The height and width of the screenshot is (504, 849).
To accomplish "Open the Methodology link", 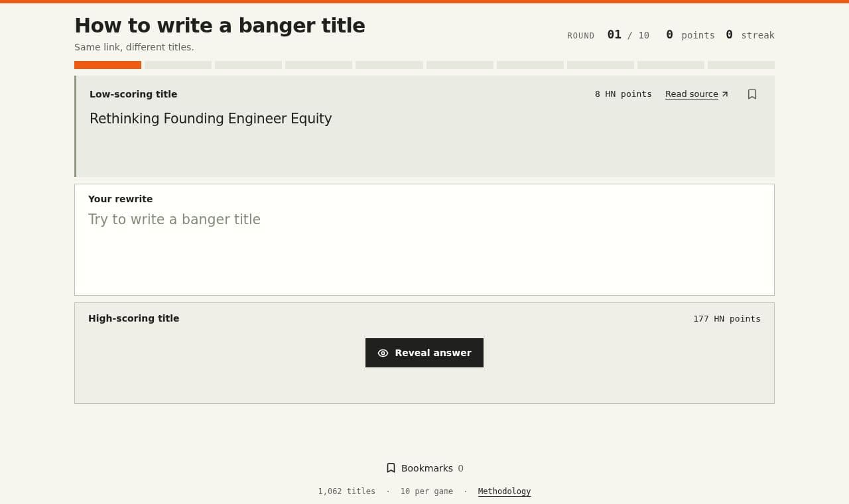I will (504, 491).
